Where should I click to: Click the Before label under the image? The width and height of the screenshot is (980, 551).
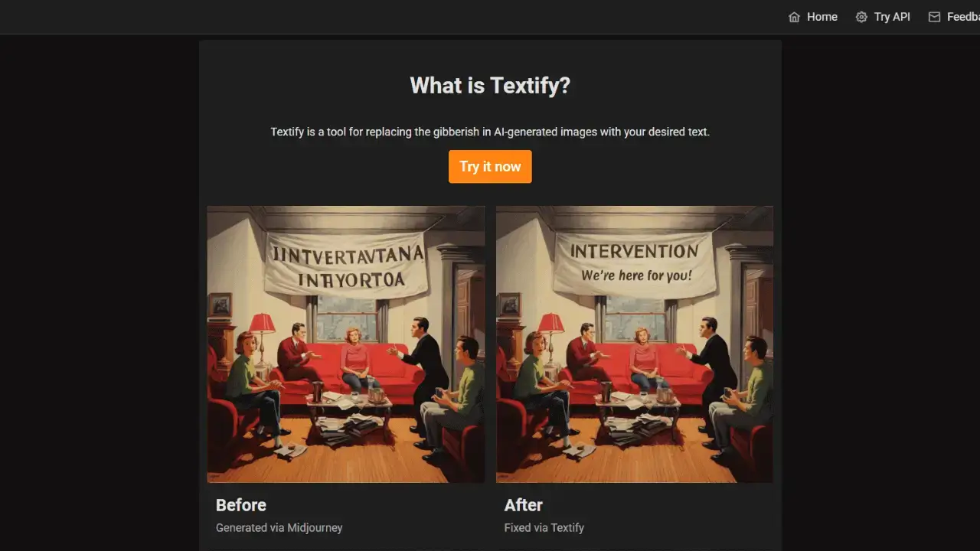(x=241, y=505)
